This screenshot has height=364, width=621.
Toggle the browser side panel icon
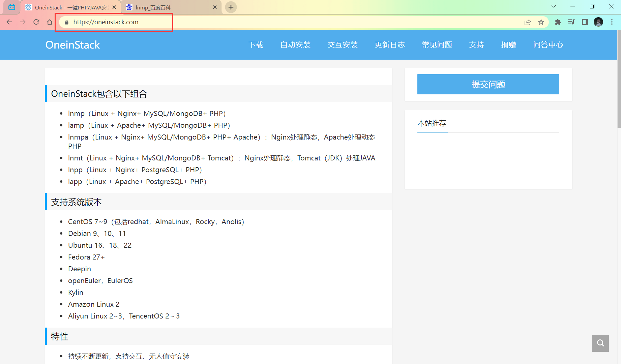(x=585, y=22)
